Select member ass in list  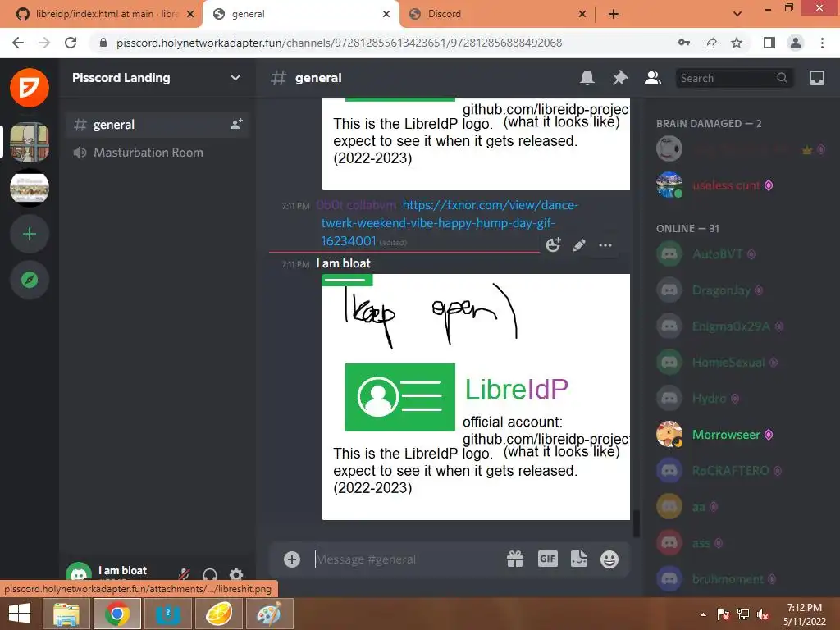tap(741, 543)
